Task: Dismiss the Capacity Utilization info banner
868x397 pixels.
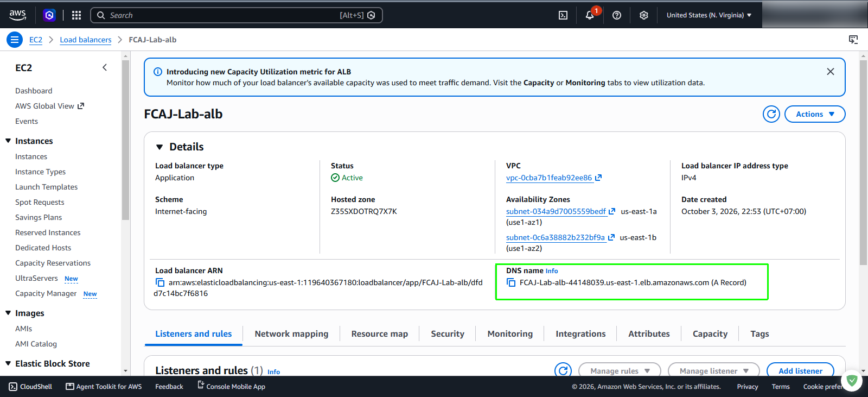Action: pos(830,72)
